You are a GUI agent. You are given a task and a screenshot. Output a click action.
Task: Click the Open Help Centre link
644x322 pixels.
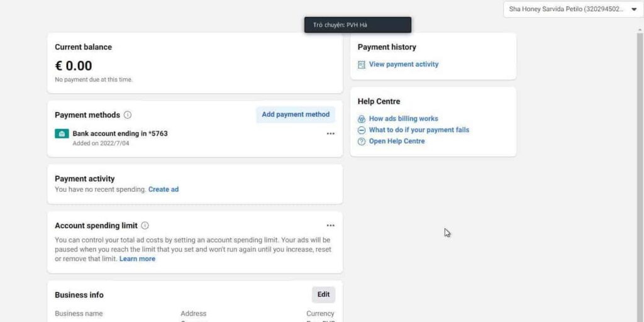click(397, 141)
